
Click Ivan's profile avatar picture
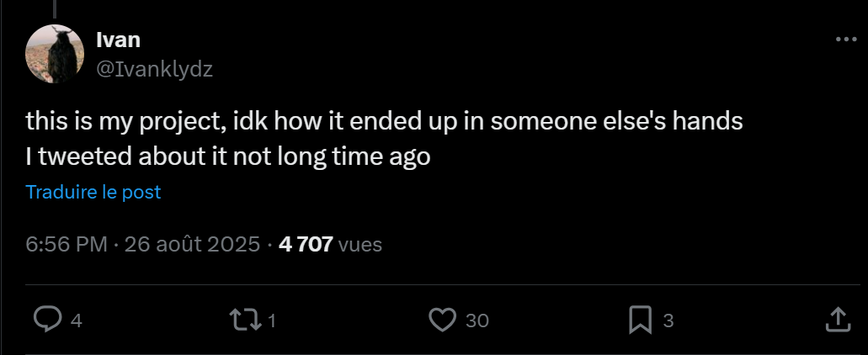click(56, 54)
